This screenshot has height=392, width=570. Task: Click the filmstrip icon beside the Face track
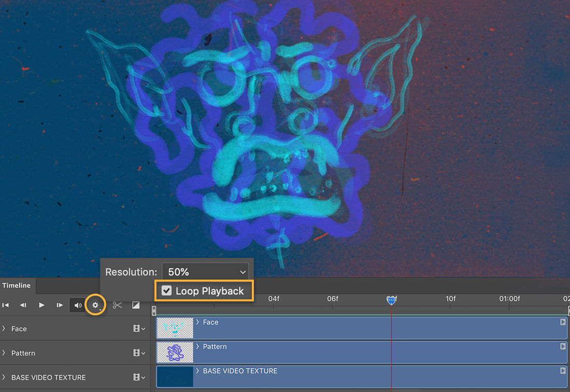click(x=136, y=328)
